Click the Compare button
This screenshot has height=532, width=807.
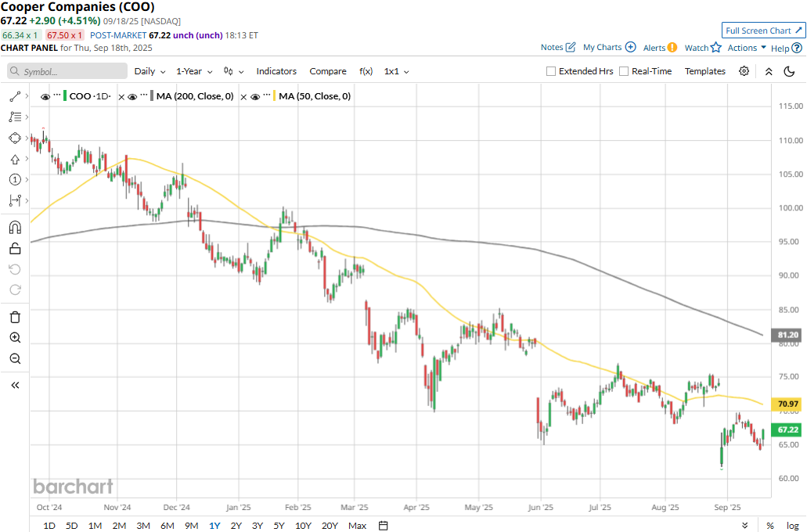coord(328,71)
